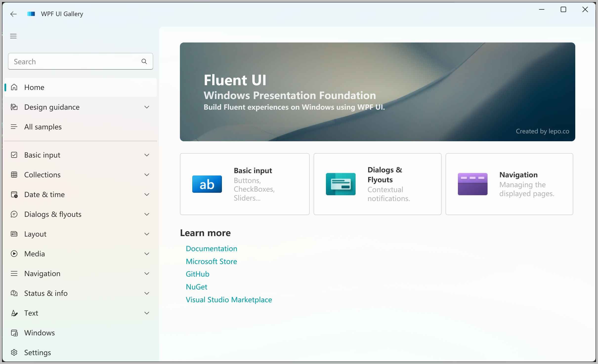Expand the Status & info chevron
This screenshot has height=364, width=598.
147,293
